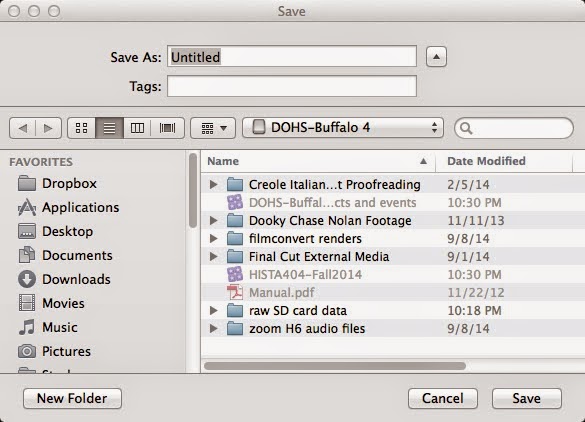Switch to list view

(x=109, y=128)
